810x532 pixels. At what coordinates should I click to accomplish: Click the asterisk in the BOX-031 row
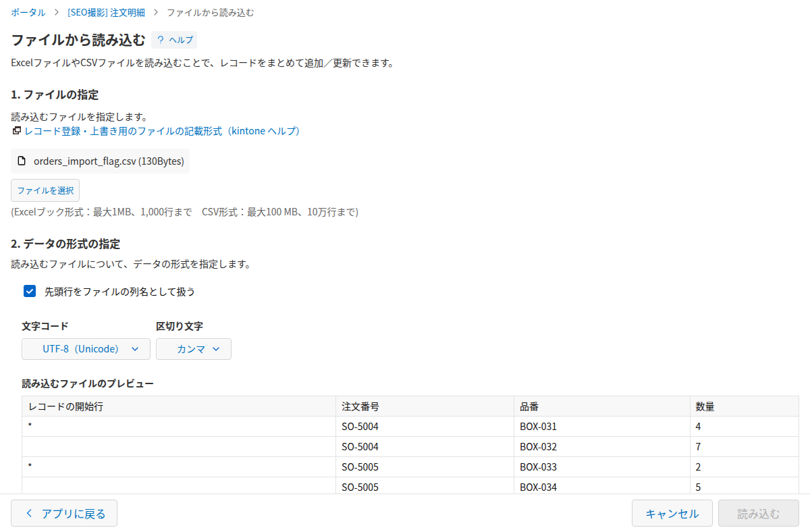click(30, 426)
